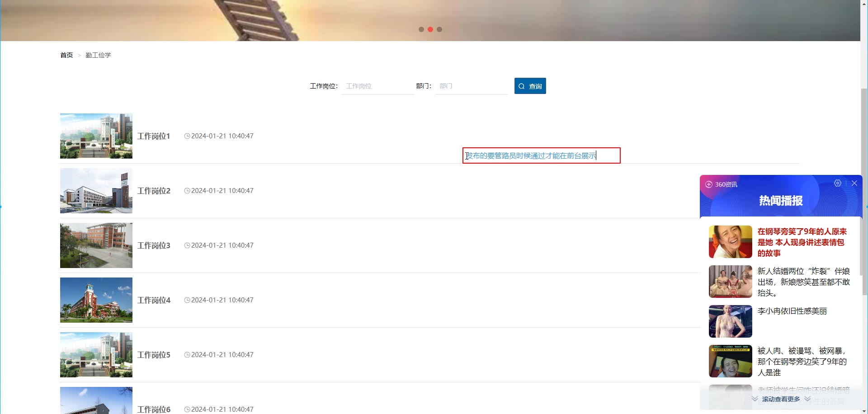Close the 360资讯 popup

coord(854,183)
